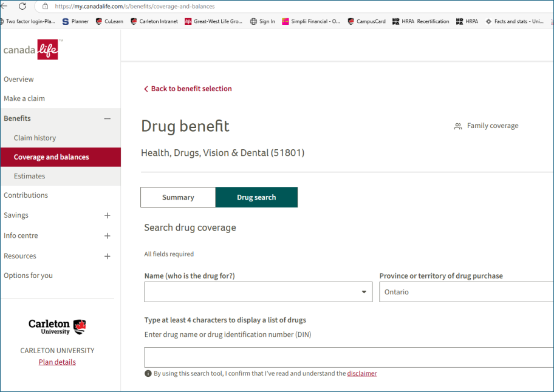Click the info icon beside disclaimer text

click(x=148, y=374)
